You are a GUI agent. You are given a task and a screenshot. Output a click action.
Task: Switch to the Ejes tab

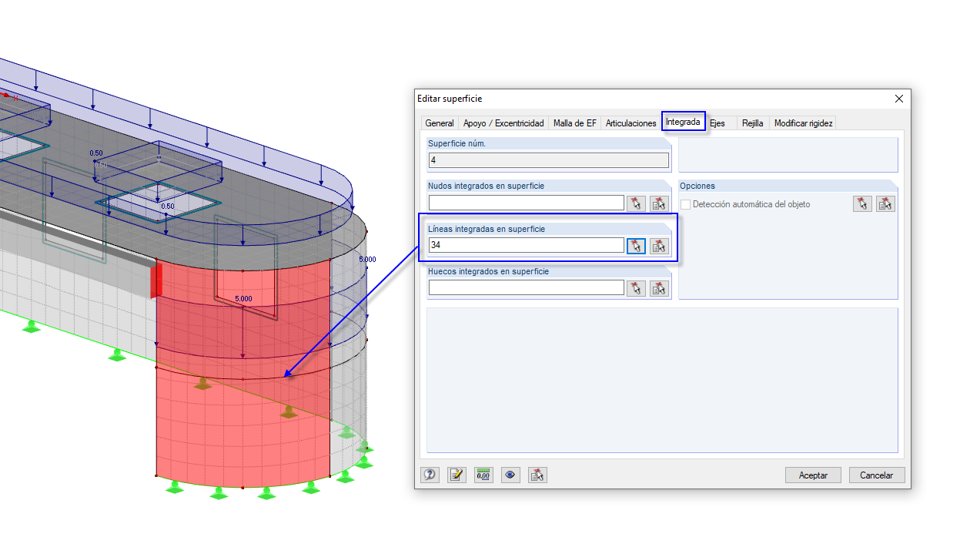point(717,123)
